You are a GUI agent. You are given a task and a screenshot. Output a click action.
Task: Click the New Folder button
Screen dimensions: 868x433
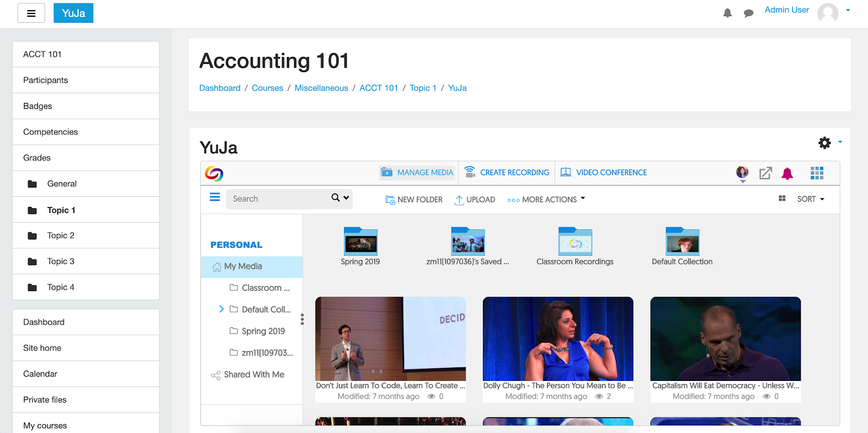point(414,199)
